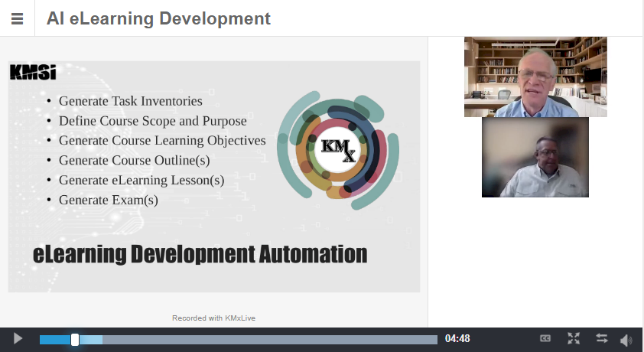The height and width of the screenshot is (352, 644).
Task: Open the hamburger menu
Action: click(17, 18)
